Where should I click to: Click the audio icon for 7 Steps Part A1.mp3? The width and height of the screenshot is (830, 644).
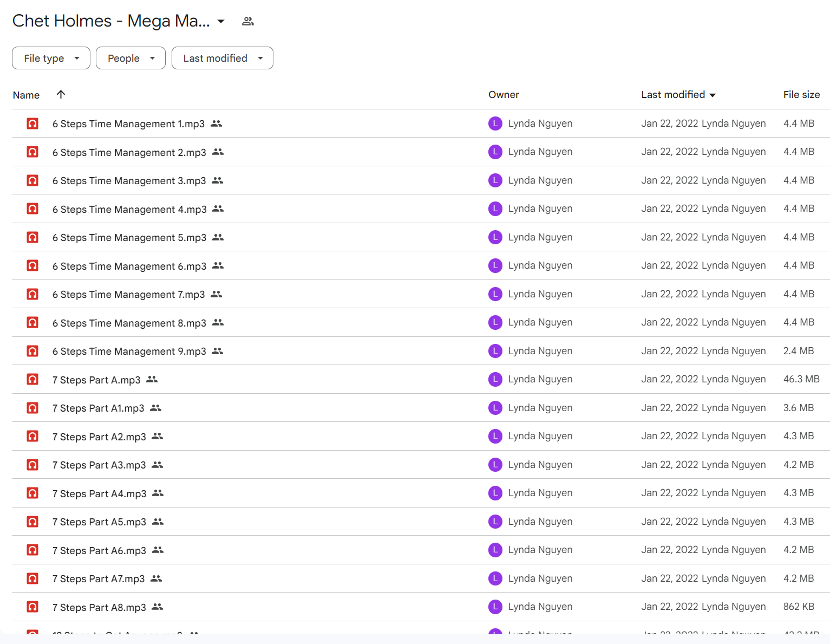pyautogui.click(x=32, y=408)
